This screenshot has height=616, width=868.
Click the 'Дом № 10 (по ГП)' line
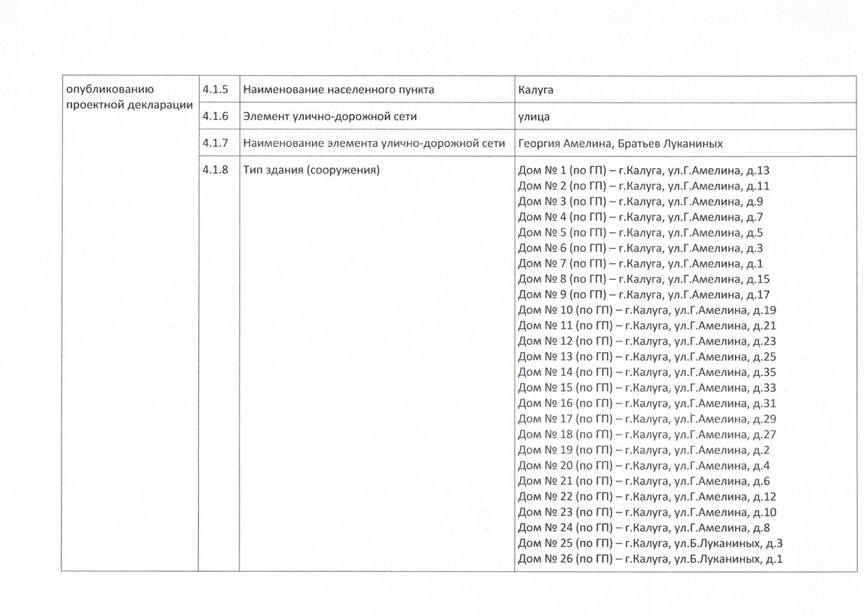647,310
